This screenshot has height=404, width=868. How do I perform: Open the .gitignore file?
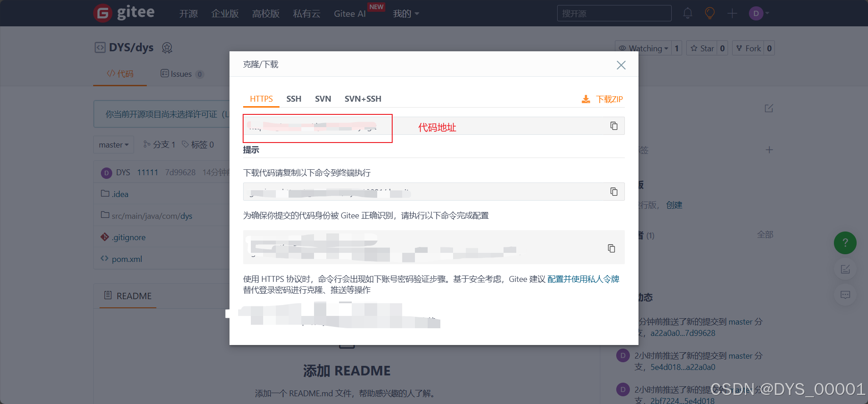[129, 237]
